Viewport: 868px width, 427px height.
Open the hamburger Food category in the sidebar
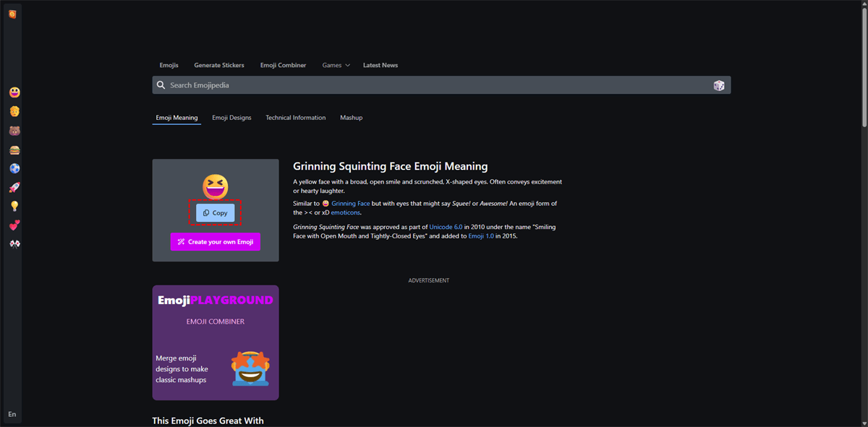click(14, 150)
